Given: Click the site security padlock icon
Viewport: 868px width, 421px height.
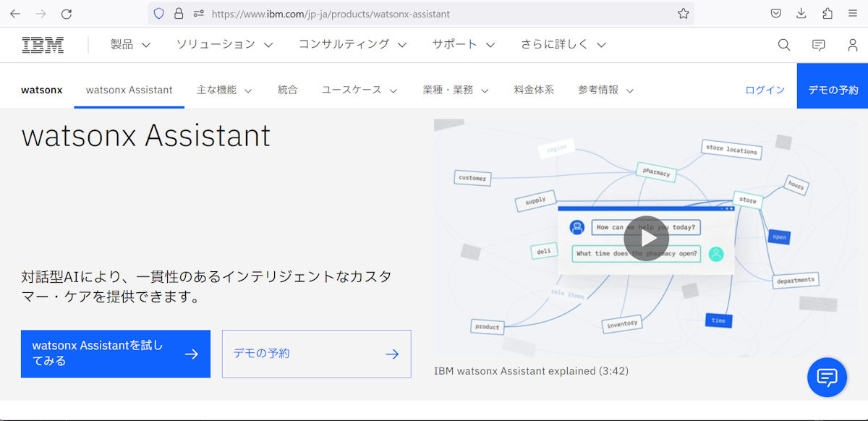Looking at the screenshot, I should 179,14.
